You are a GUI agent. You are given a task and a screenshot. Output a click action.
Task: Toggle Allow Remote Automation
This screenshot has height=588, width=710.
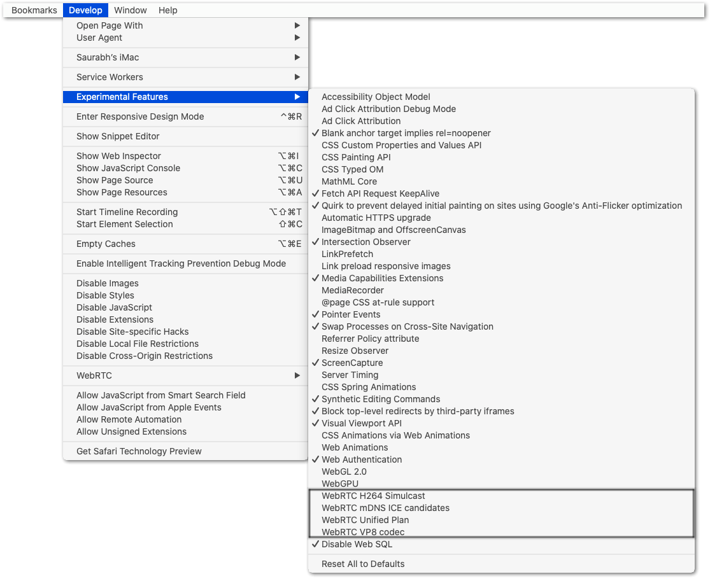click(186, 419)
